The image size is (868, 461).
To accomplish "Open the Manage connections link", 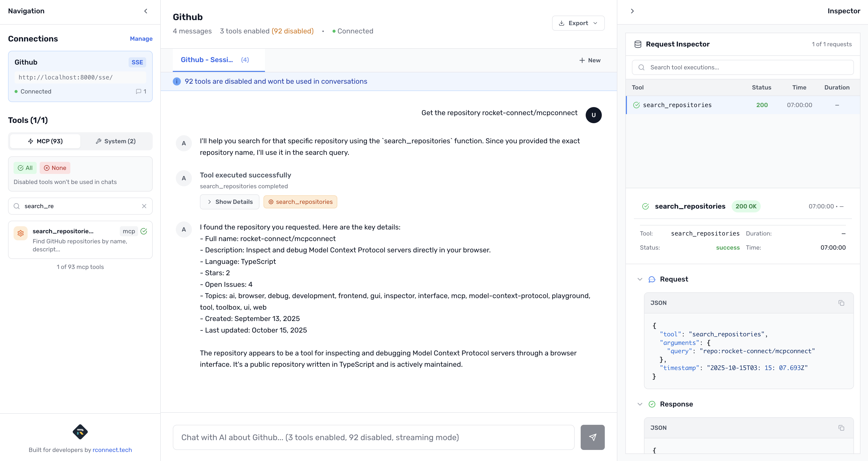I will coord(141,38).
